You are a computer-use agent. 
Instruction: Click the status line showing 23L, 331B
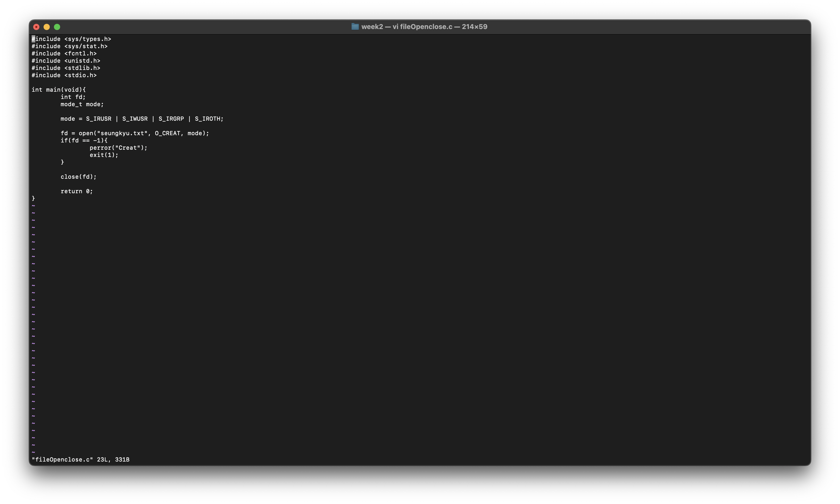[81, 459]
